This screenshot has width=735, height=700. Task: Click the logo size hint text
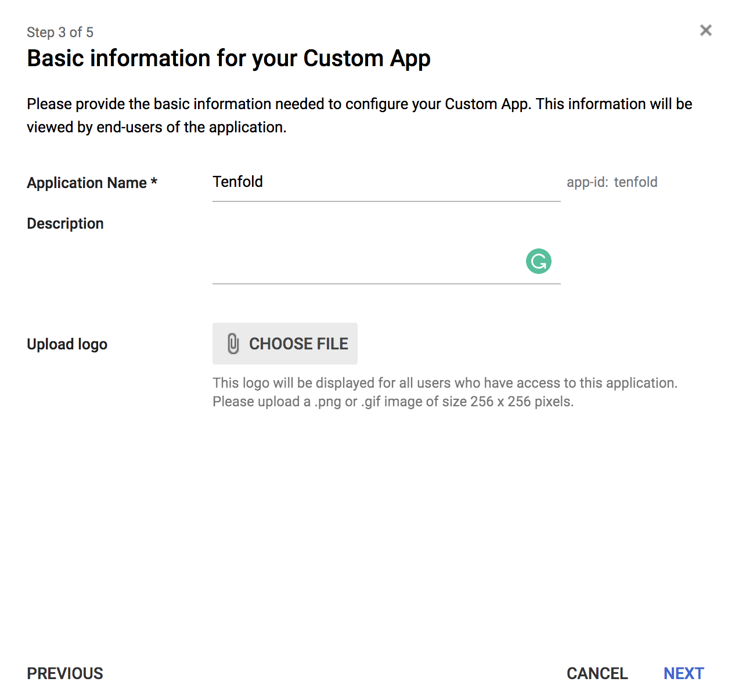coord(445,392)
